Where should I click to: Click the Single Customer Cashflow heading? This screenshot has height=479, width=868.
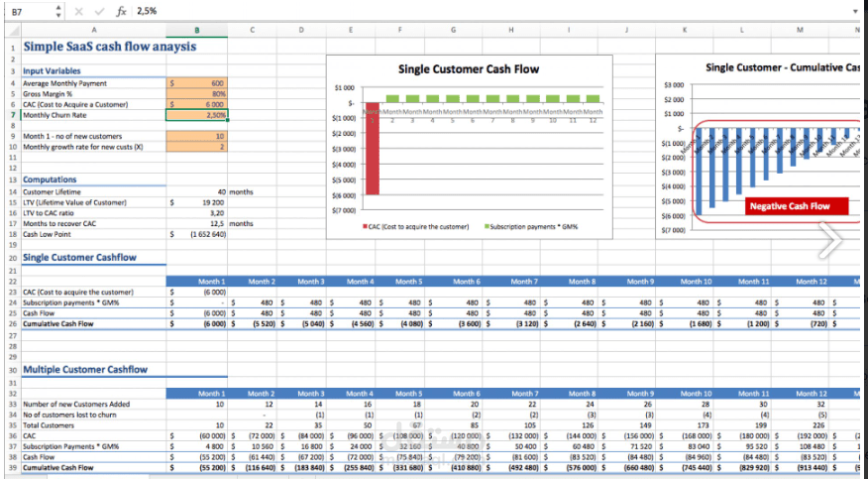pyautogui.click(x=79, y=258)
